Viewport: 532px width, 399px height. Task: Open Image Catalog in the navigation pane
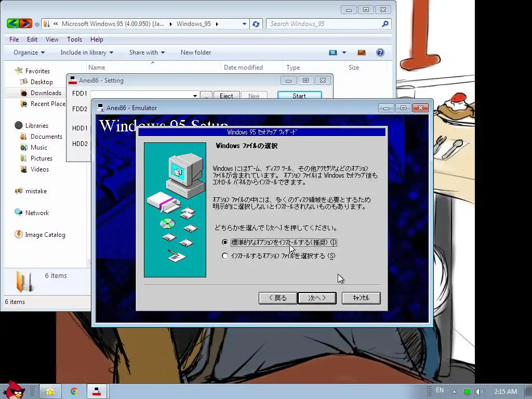coord(45,234)
